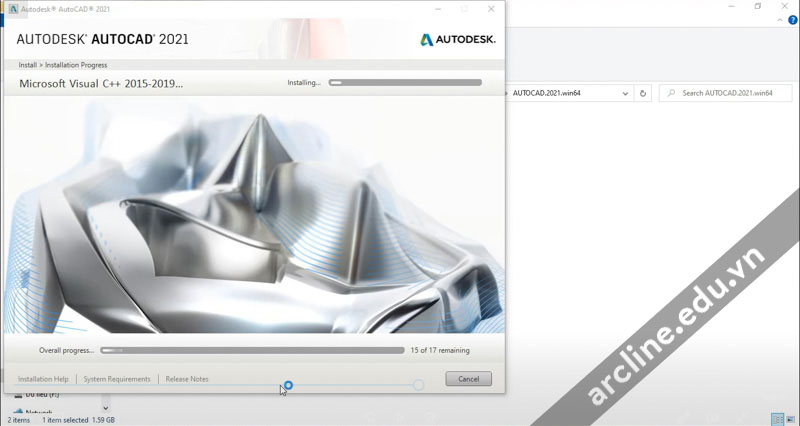Screen dimensions: 800x426
Task: Open the Installation Help link
Action: point(43,379)
